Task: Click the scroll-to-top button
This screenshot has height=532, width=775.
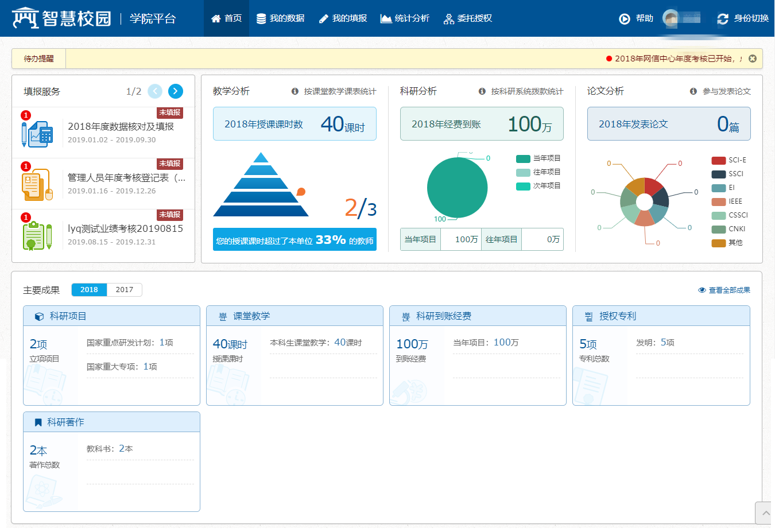Action: point(764,513)
